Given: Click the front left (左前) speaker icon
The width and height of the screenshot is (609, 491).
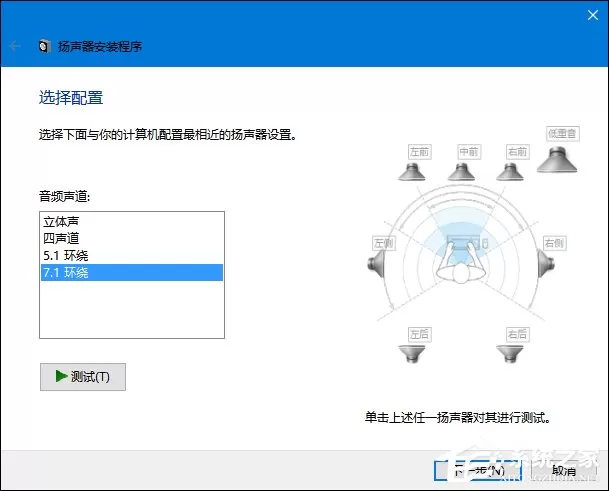Looking at the screenshot, I should [x=412, y=172].
